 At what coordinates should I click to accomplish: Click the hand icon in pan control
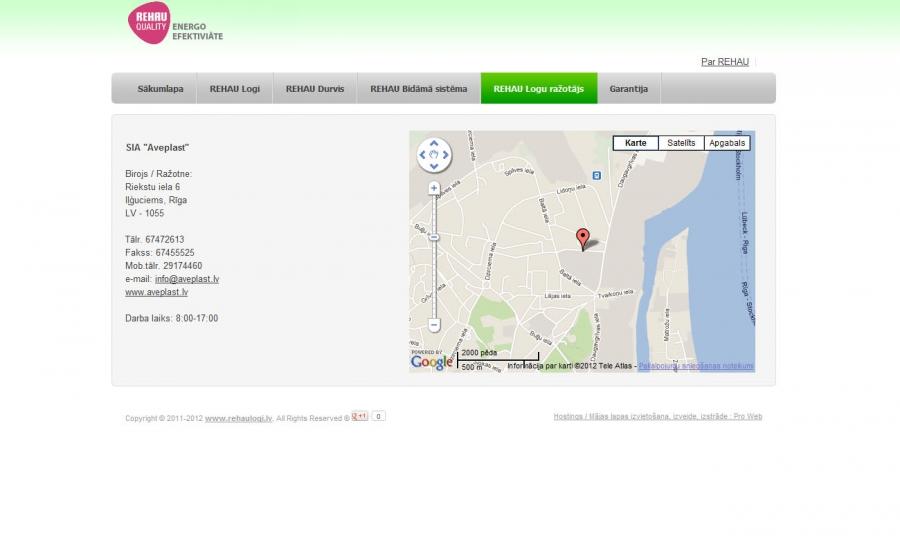pos(434,154)
